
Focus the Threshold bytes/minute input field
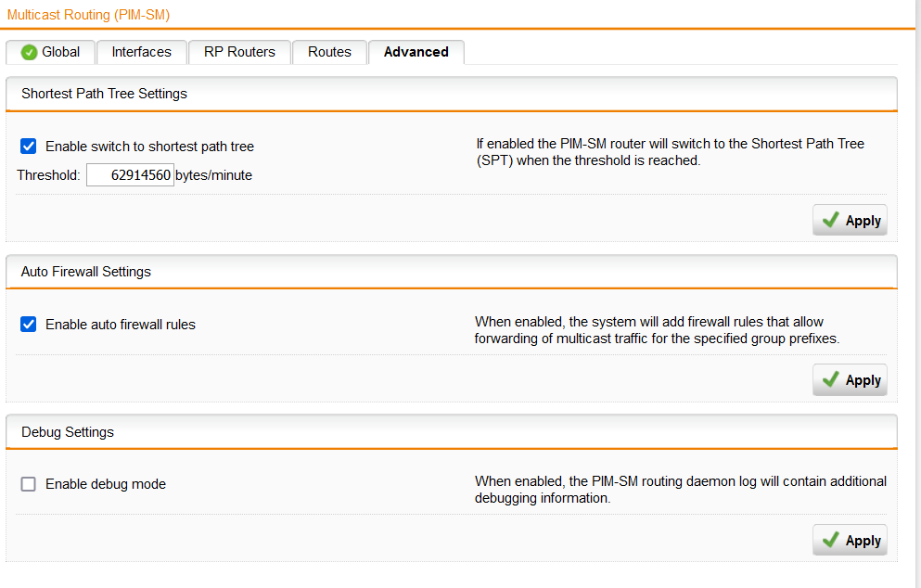click(x=131, y=175)
